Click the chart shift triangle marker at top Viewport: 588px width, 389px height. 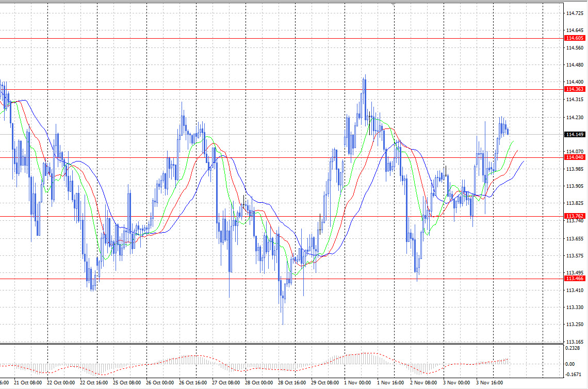tap(393, 4)
